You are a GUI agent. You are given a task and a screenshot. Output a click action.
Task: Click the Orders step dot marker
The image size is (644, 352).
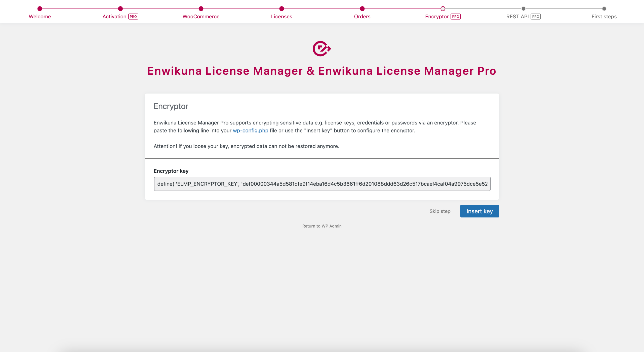tap(362, 9)
